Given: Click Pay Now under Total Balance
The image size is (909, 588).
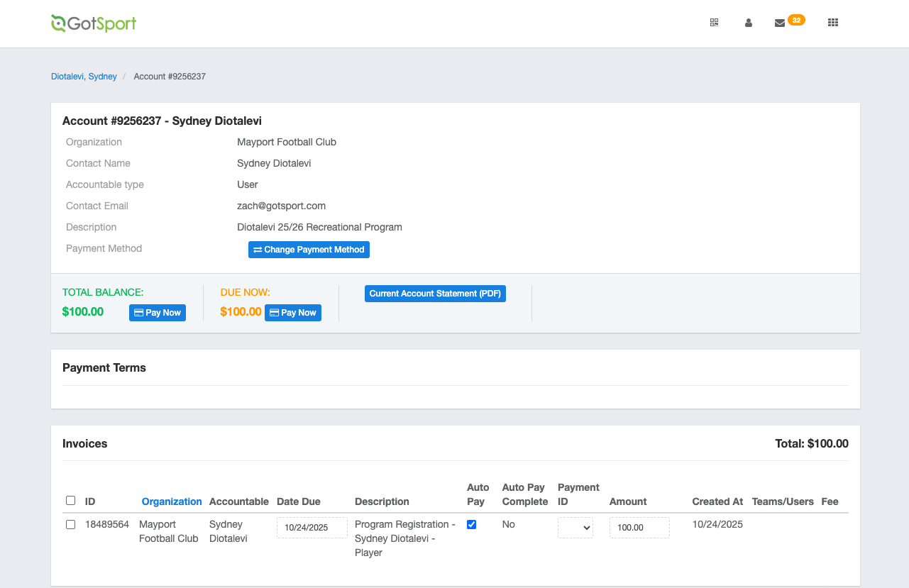Looking at the screenshot, I should click(158, 313).
